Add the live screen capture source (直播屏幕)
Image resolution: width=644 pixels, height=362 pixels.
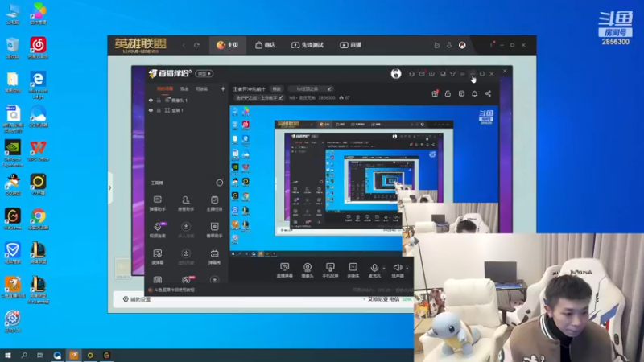(x=285, y=270)
